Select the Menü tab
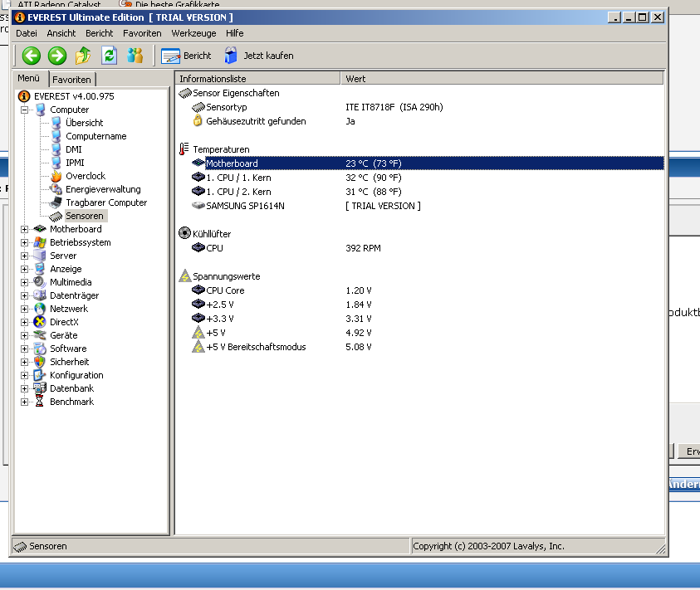This screenshot has height=590, width=700. tap(28, 78)
